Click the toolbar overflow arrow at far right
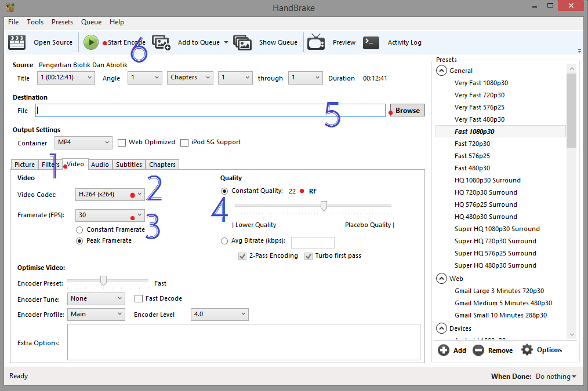This screenshot has height=391, width=588. (579, 51)
